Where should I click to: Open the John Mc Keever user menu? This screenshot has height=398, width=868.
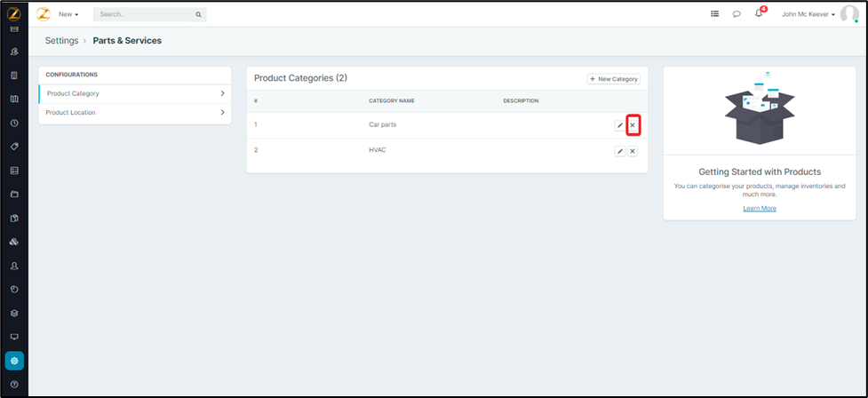(x=808, y=14)
